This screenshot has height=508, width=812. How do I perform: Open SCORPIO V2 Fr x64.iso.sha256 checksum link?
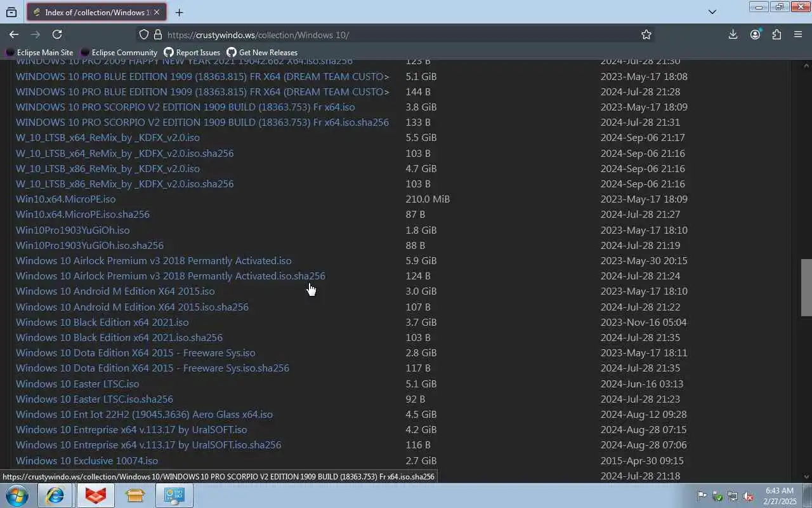click(x=202, y=123)
